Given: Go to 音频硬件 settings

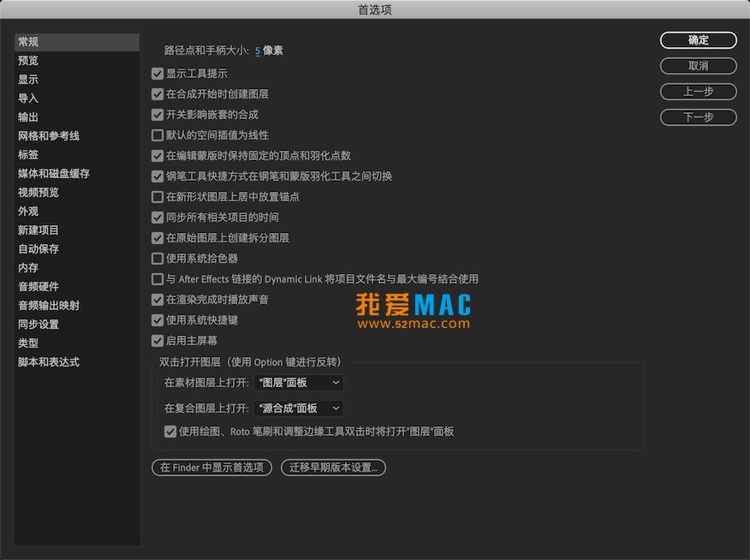Looking at the screenshot, I should [39, 287].
